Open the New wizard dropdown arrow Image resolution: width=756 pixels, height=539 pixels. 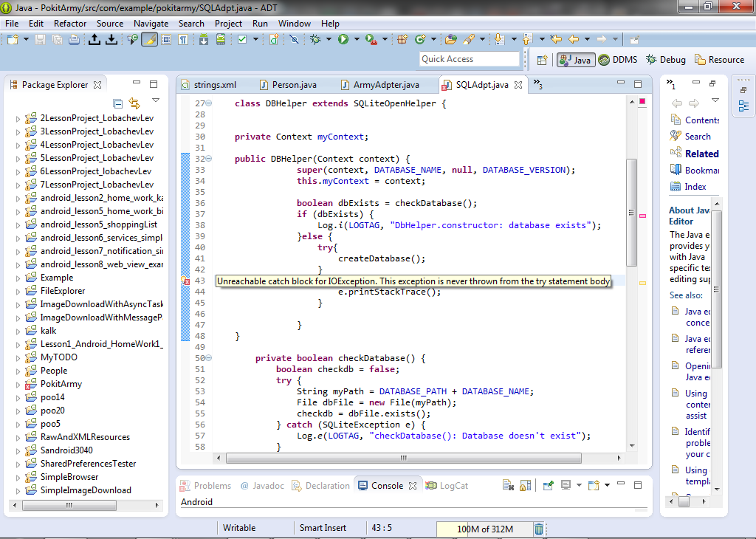26,40
